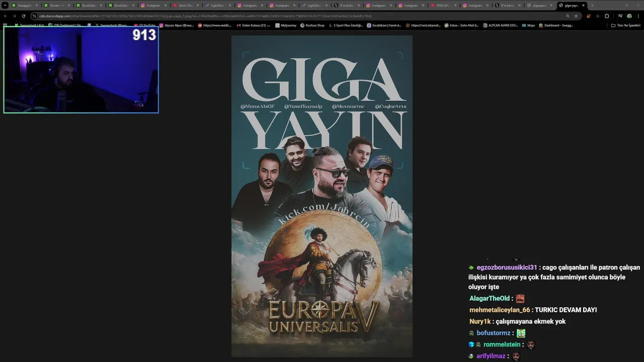Close the AFIA Oil tab

455,6
